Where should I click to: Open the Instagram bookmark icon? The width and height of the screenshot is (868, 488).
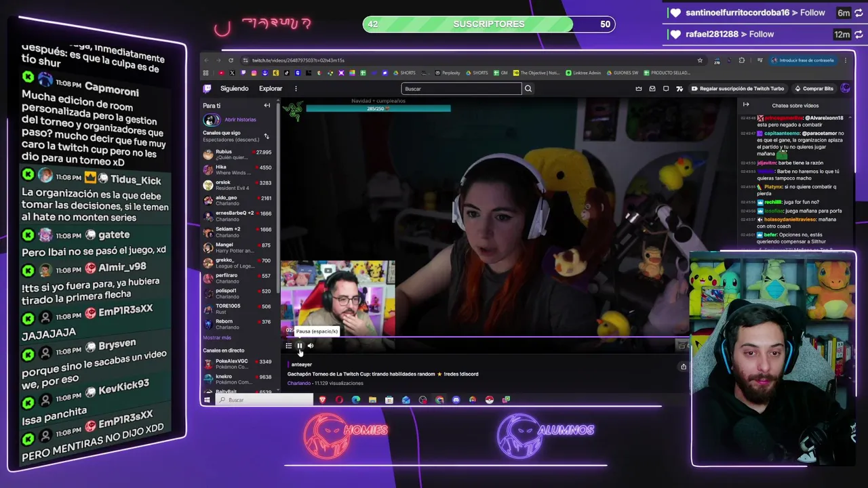(254, 73)
